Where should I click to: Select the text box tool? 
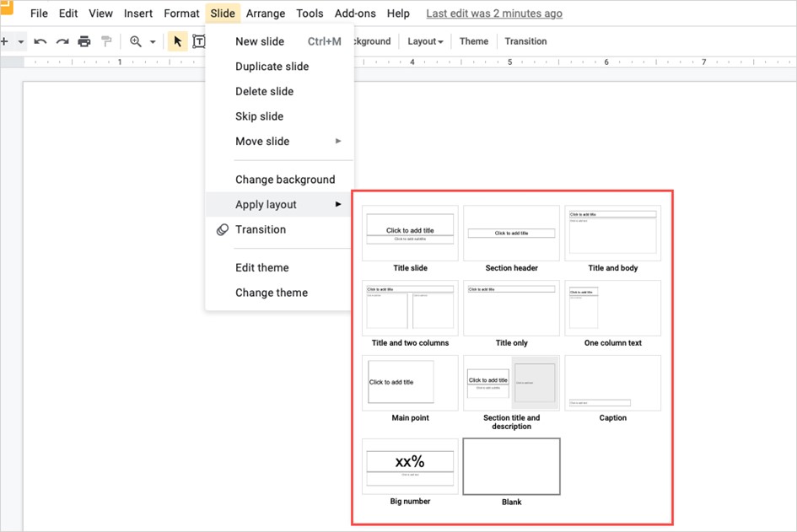tap(199, 41)
